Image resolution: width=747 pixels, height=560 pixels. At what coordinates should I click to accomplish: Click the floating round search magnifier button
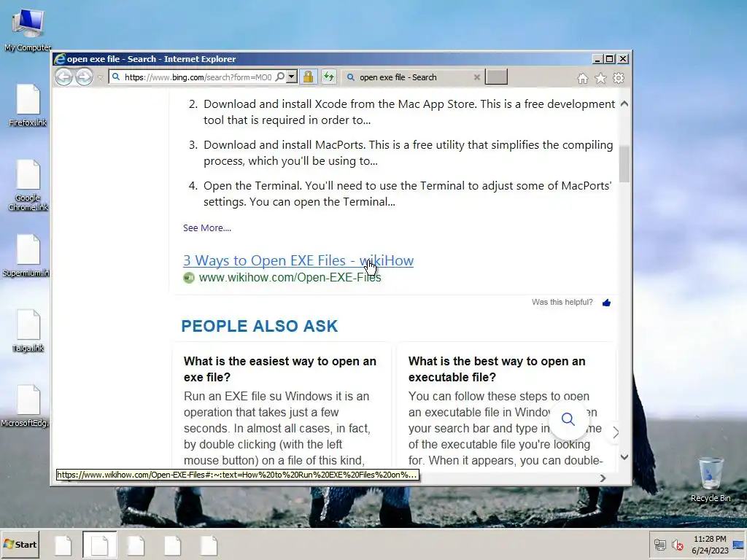(x=568, y=419)
